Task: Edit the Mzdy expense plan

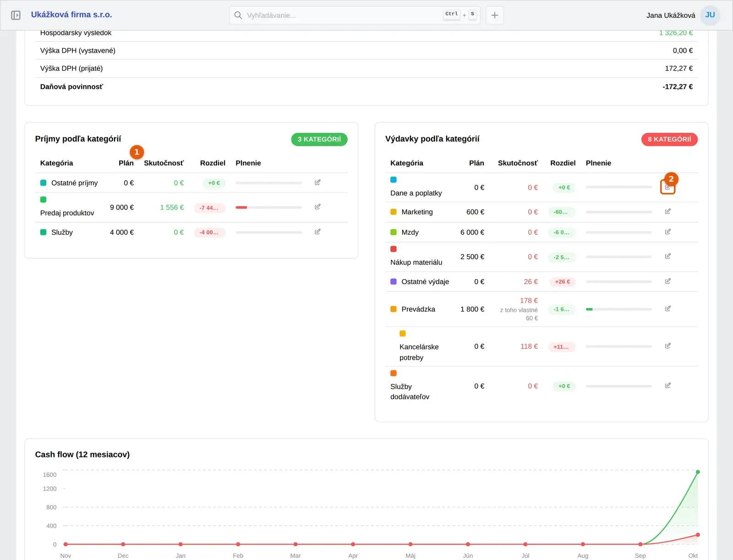Action: [x=668, y=231]
